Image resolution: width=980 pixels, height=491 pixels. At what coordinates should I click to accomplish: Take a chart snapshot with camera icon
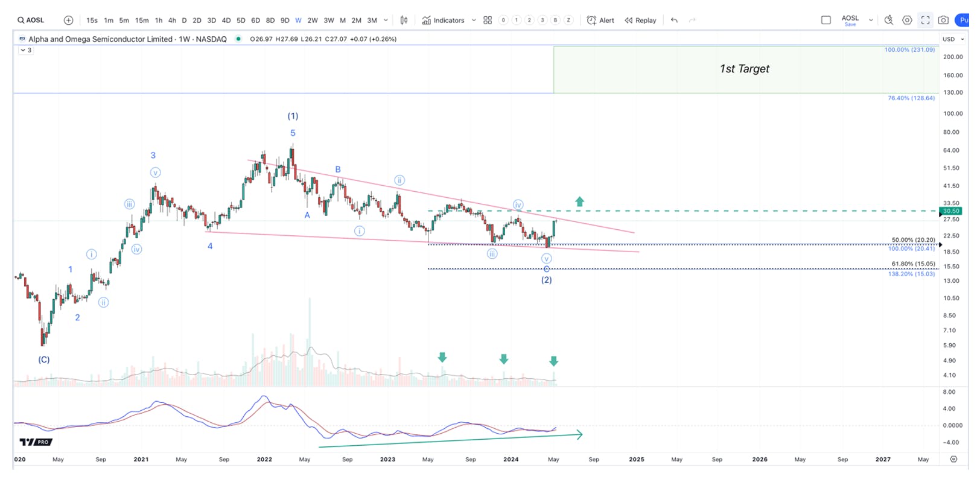click(943, 20)
